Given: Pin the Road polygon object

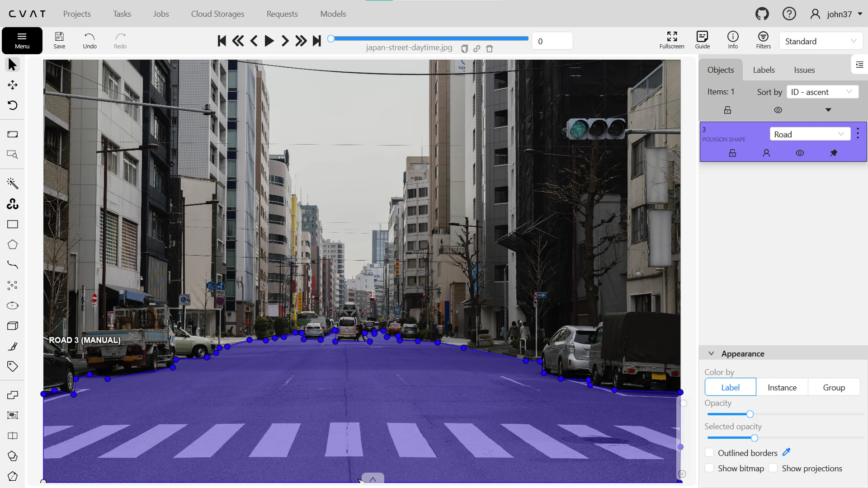Looking at the screenshot, I should (x=834, y=153).
